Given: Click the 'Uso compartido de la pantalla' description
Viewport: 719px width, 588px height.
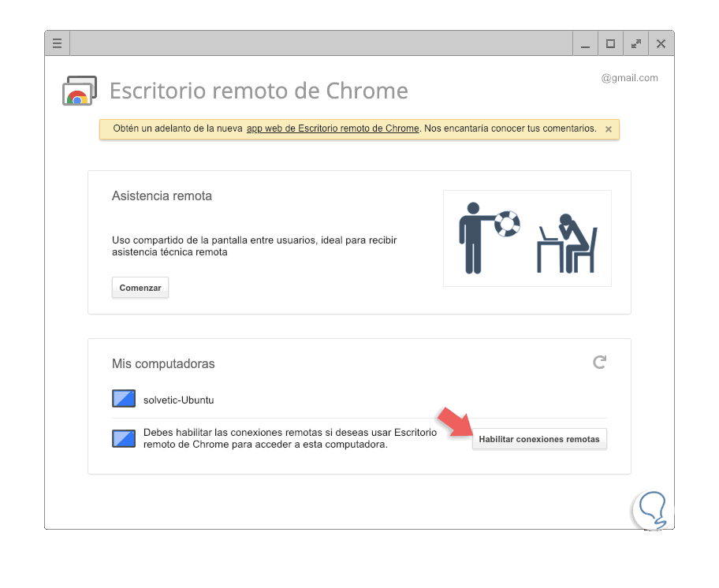Looking at the screenshot, I should [x=254, y=246].
